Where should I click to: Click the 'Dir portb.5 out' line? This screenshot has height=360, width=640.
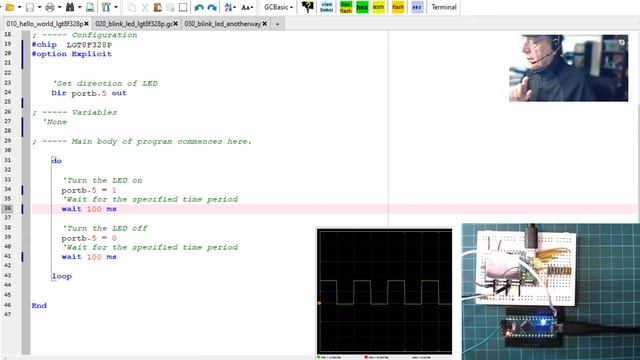(x=89, y=93)
